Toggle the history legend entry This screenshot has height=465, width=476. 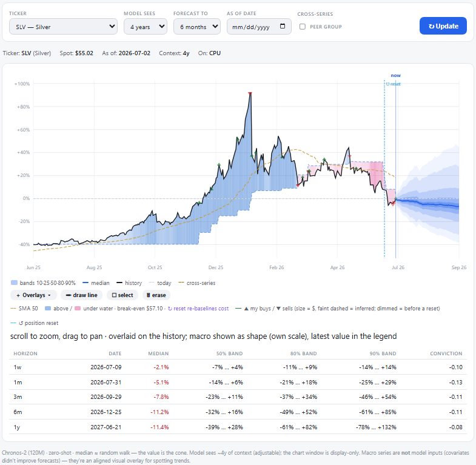pos(129,283)
